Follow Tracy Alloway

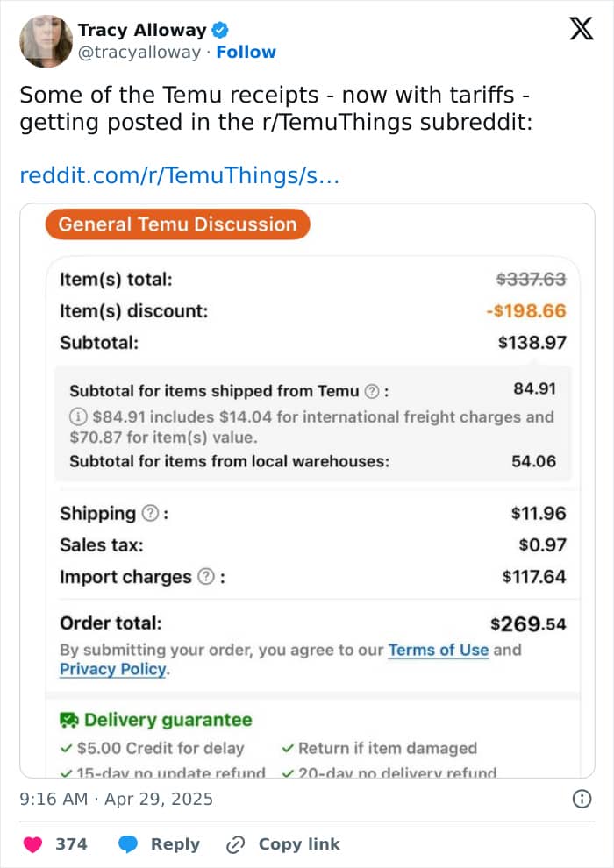[246, 52]
